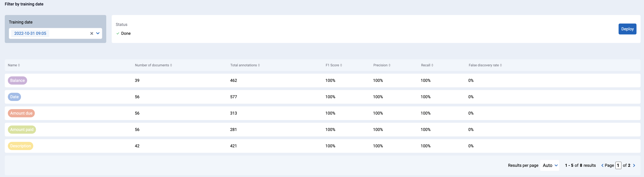This screenshot has width=644, height=177.
Task: Click Description document count 42
Action: tap(137, 146)
